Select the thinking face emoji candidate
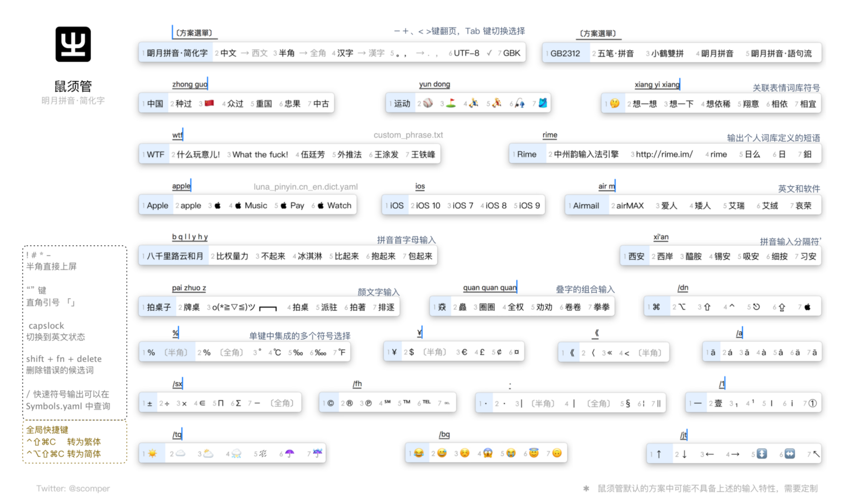Screen dimensions: 847x504 pyautogui.click(x=614, y=104)
